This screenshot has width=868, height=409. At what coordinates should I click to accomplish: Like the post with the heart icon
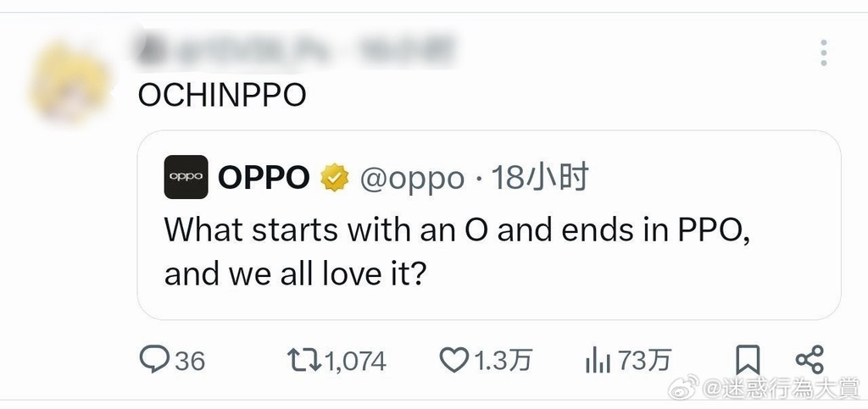click(x=453, y=360)
